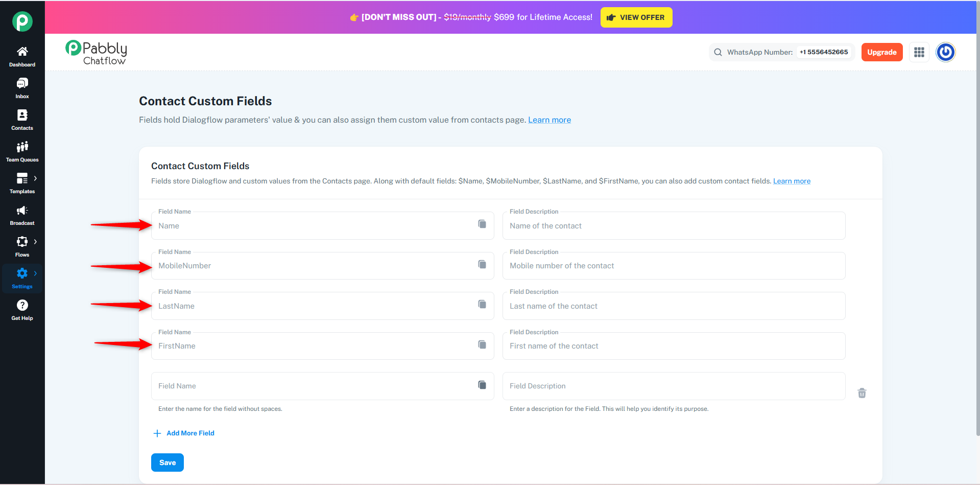Viewport: 980px width, 485px height.
Task: Focus the empty Field Description input
Action: pos(673,386)
